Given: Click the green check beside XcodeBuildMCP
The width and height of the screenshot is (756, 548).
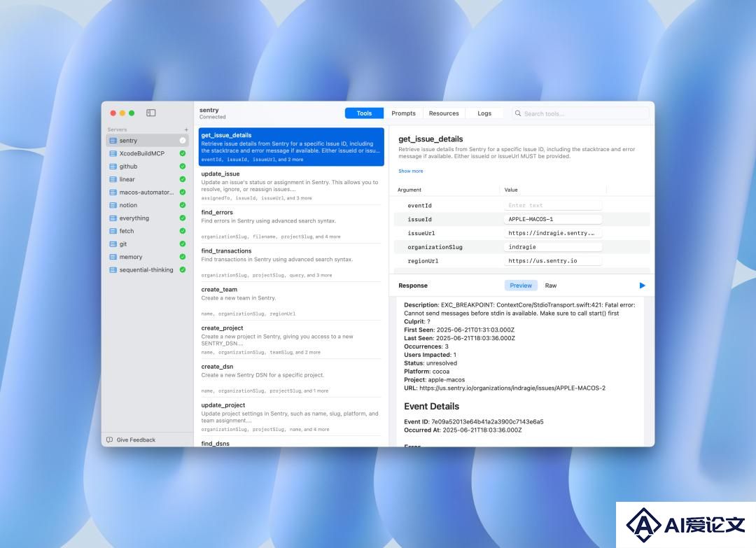Looking at the screenshot, I should tap(183, 154).
